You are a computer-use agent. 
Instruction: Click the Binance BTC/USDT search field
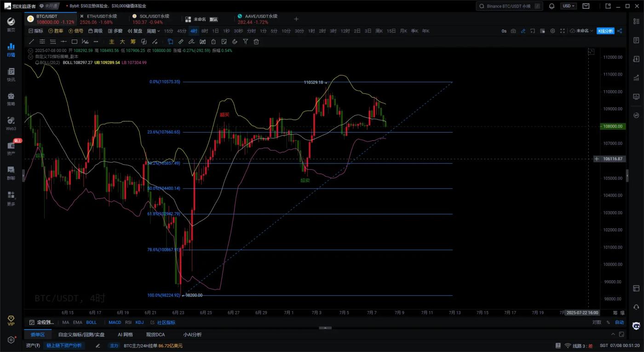[509, 6]
